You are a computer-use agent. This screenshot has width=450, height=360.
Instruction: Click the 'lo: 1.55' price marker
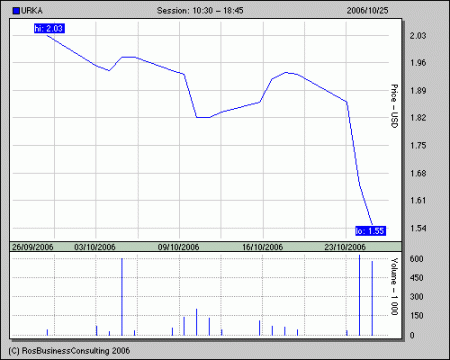(x=370, y=231)
